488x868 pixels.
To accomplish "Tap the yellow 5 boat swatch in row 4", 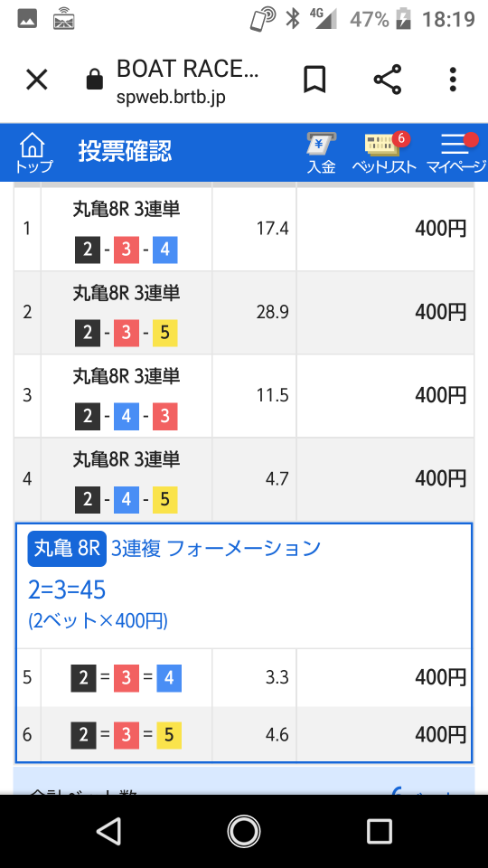I will coord(164,500).
